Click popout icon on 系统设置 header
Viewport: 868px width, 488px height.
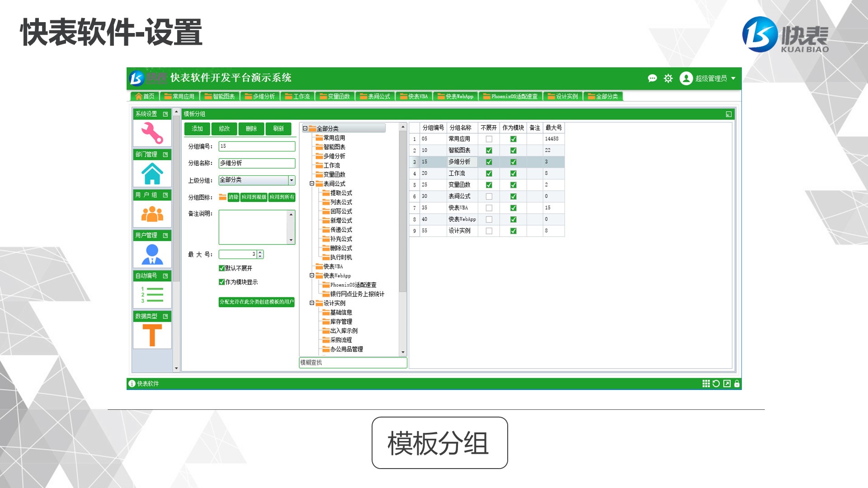165,114
